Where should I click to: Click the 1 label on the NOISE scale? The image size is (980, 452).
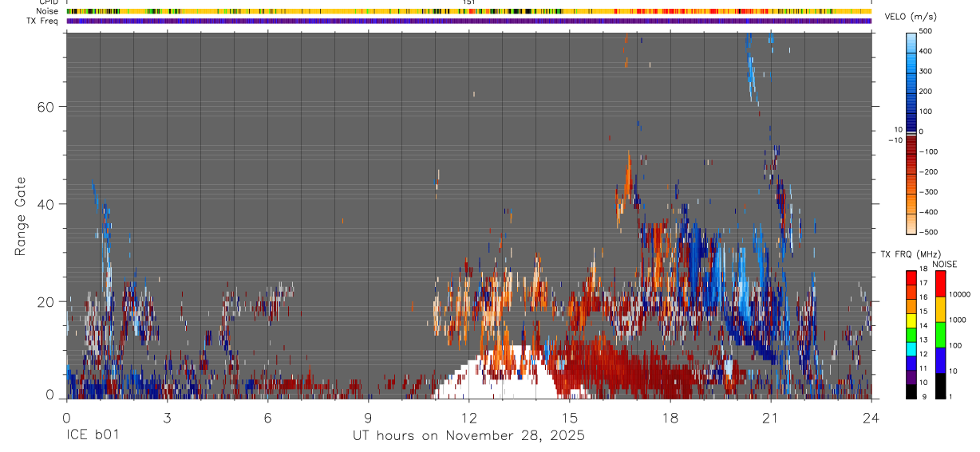(951, 397)
